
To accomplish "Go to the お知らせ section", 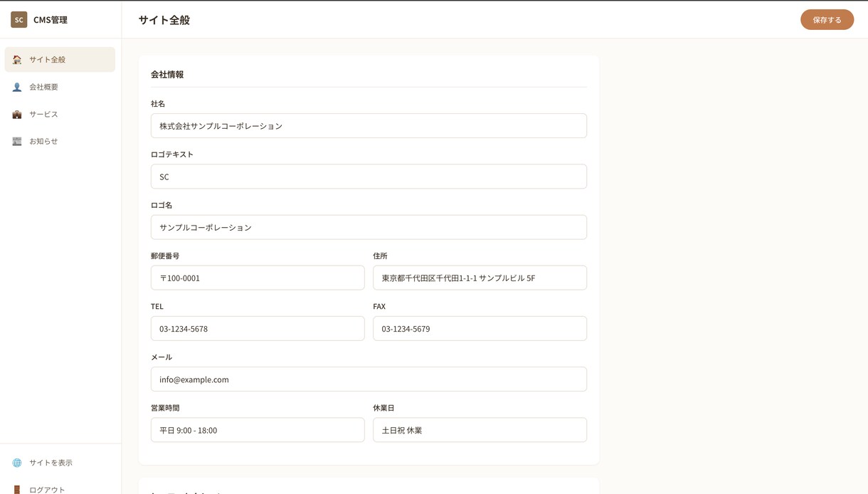I will pyautogui.click(x=60, y=141).
